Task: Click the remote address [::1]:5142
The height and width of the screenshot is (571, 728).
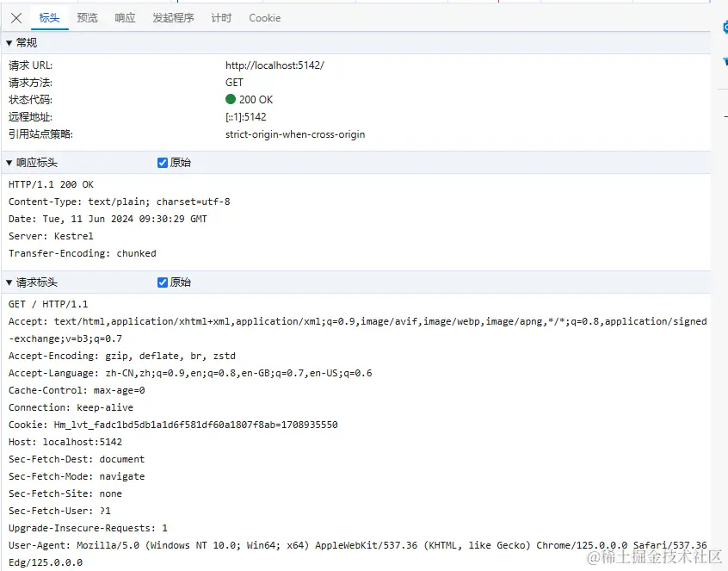Action: [245, 117]
